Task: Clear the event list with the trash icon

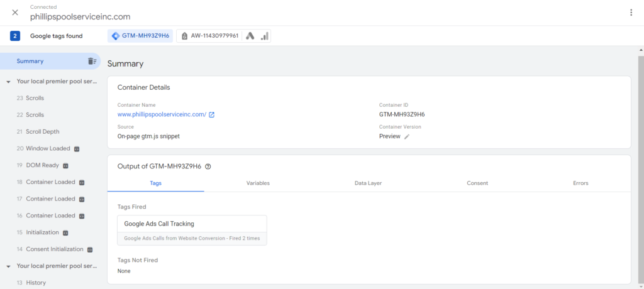Action: [92, 61]
